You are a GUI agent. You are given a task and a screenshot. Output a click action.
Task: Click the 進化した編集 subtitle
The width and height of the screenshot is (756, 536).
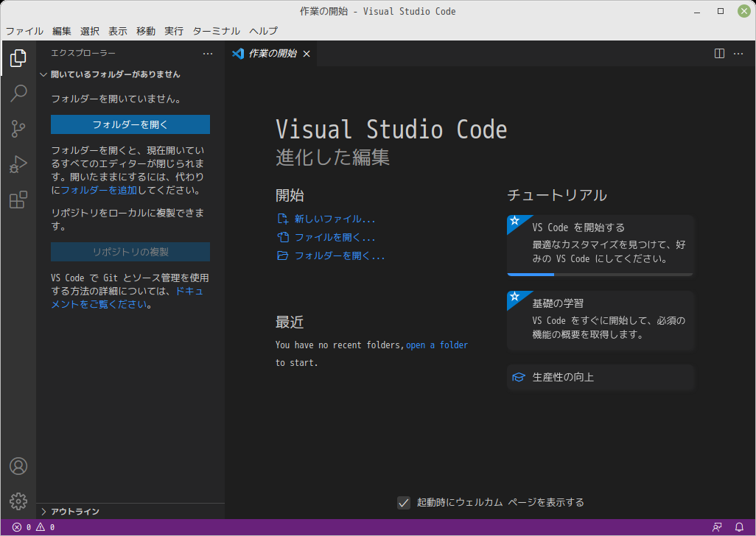pyautogui.click(x=332, y=158)
